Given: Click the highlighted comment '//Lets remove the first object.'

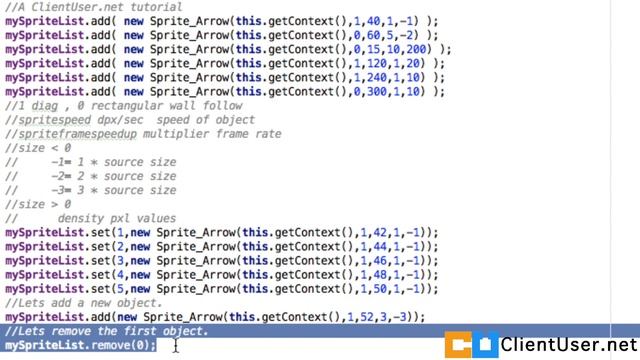Looking at the screenshot, I should [107, 331].
